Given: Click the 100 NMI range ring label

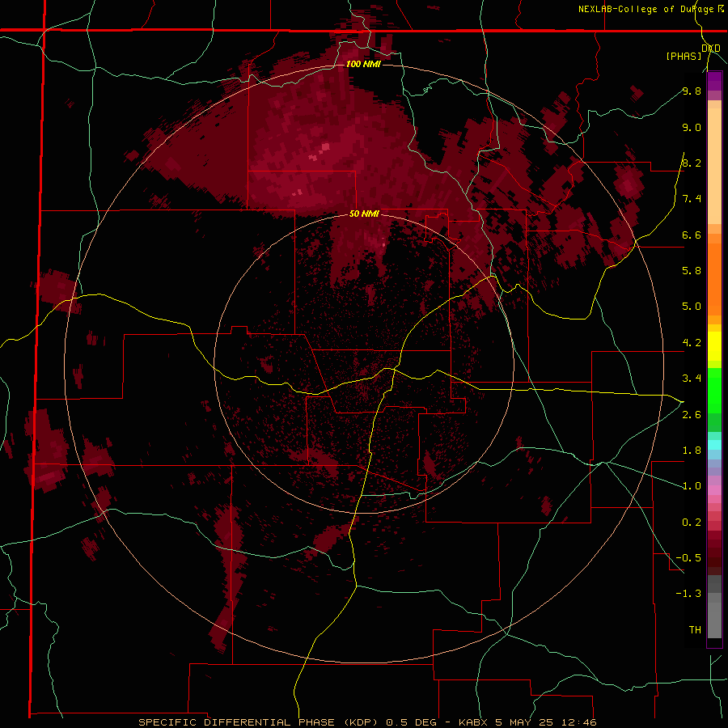Looking at the screenshot, I should [363, 64].
